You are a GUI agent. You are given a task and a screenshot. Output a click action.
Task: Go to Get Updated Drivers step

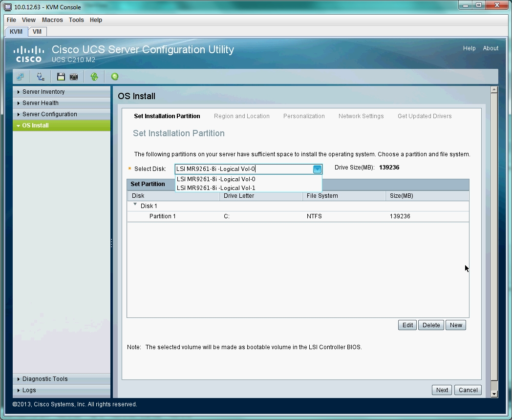point(425,116)
